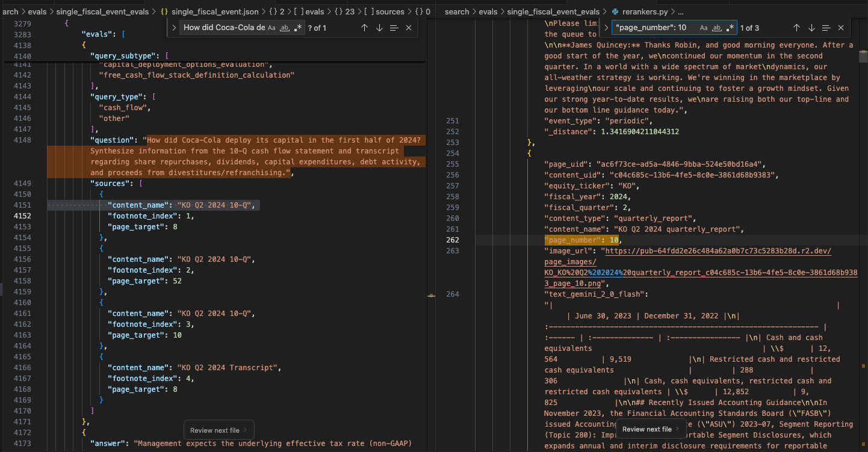Expand replace mode in rerankers.py find widget
Screen dimensions: 868x452
pyautogui.click(x=606, y=28)
